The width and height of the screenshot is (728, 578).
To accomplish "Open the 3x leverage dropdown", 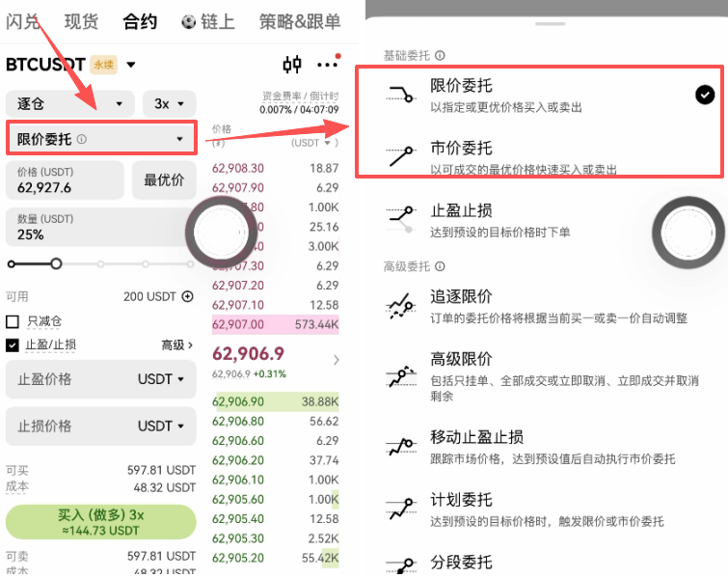I will (x=170, y=103).
